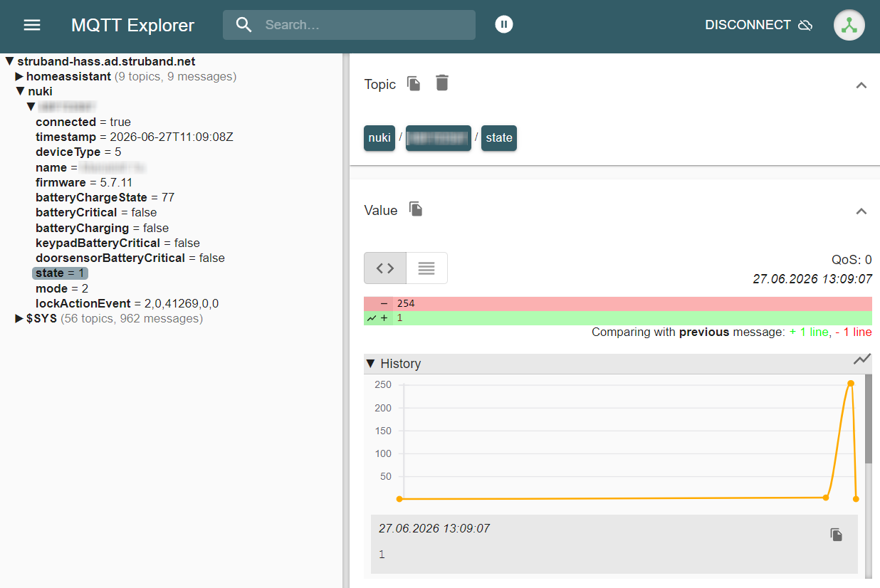Screen dimensions: 880x588
Task: Collapse the History section
Action: pyautogui.click(x=370, y=364)
